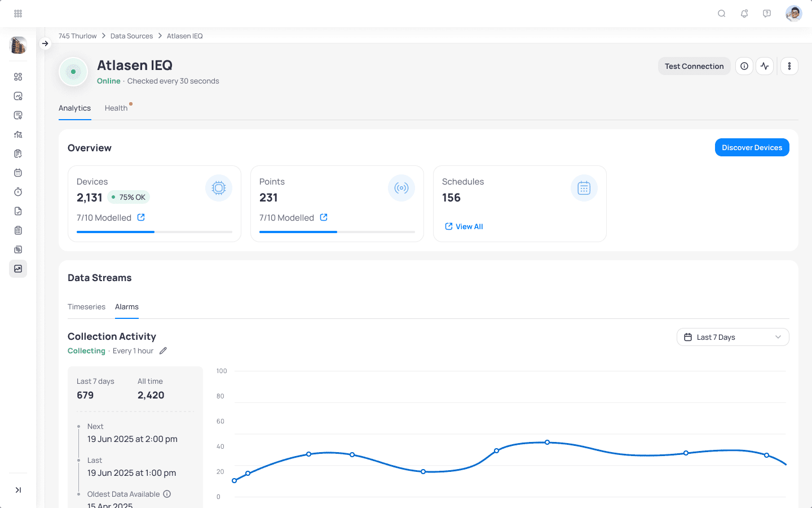Viewport: 812px width, 508px height.
Task: Open Points modelled external link icon
Action: tap(324, 217)
